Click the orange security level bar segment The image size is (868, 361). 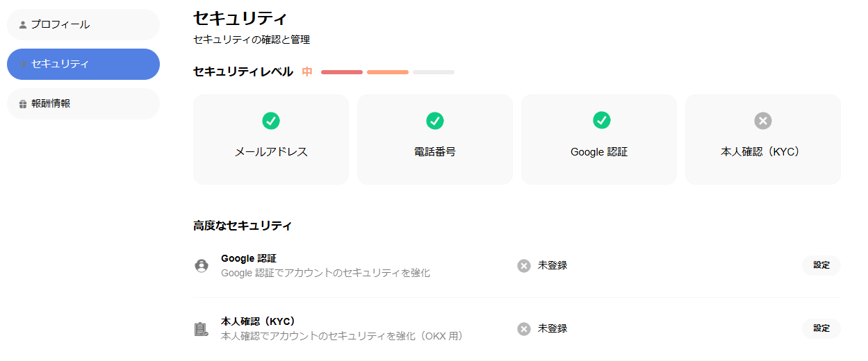coord(388,72)
